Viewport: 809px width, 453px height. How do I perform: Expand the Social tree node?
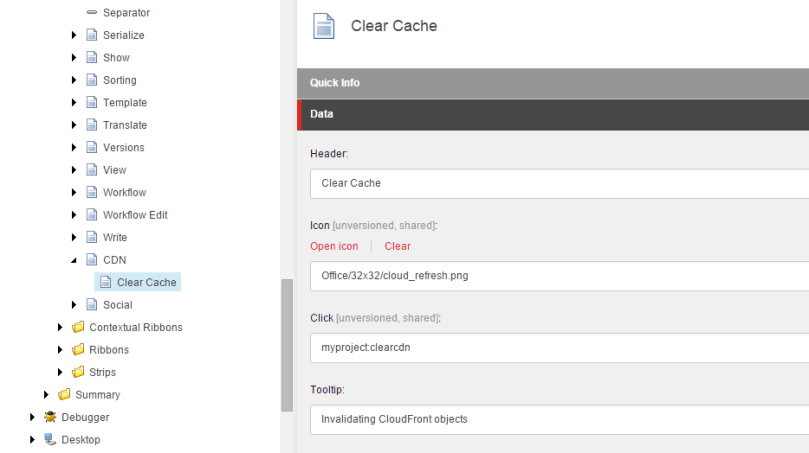(74, 305)
